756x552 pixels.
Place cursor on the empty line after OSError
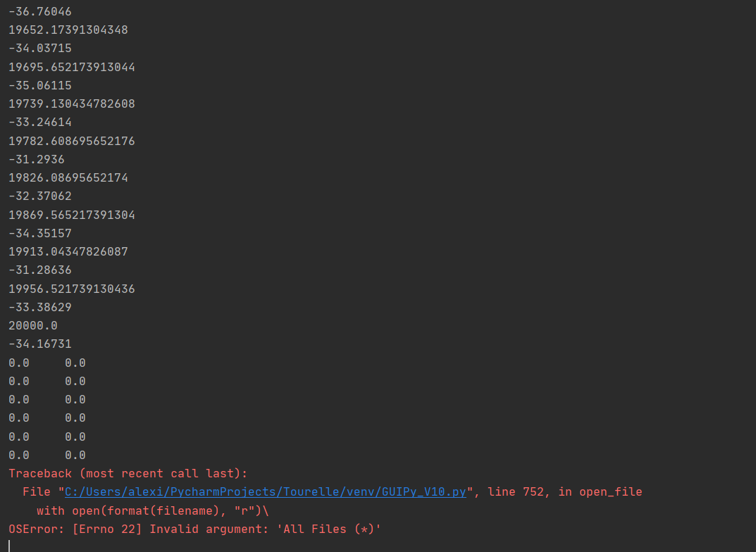click(x=9, y=546)
